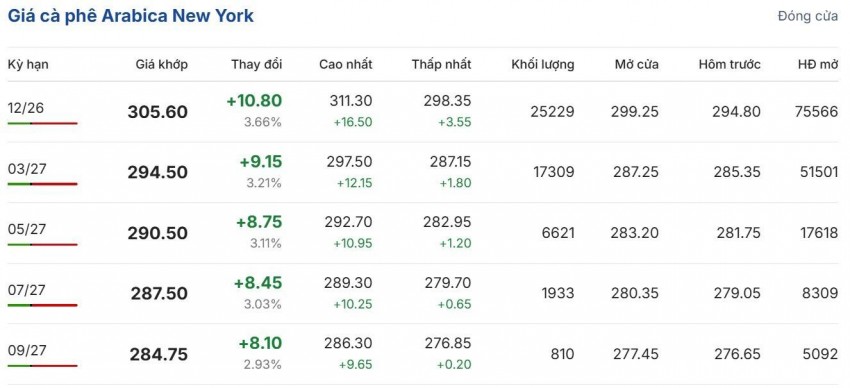
Task: Sort by the 'Giá khớp' column header
Action: (162, 64)
